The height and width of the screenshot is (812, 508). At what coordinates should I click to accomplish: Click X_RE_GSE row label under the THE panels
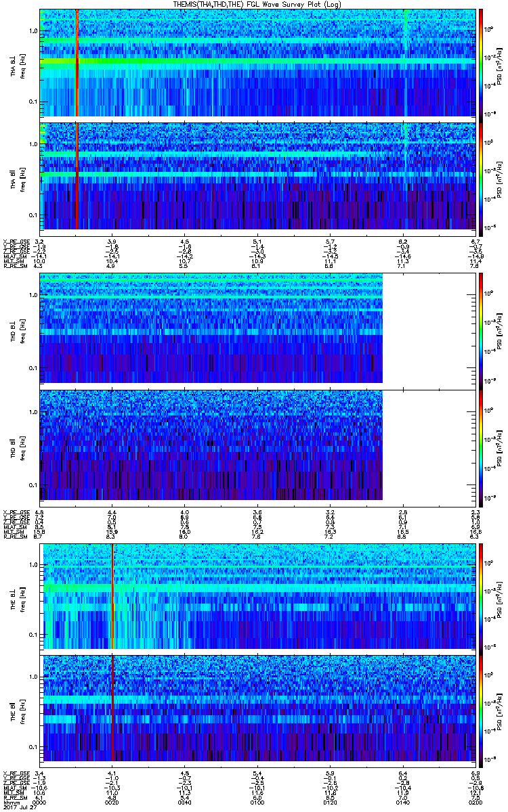point(15,772)
